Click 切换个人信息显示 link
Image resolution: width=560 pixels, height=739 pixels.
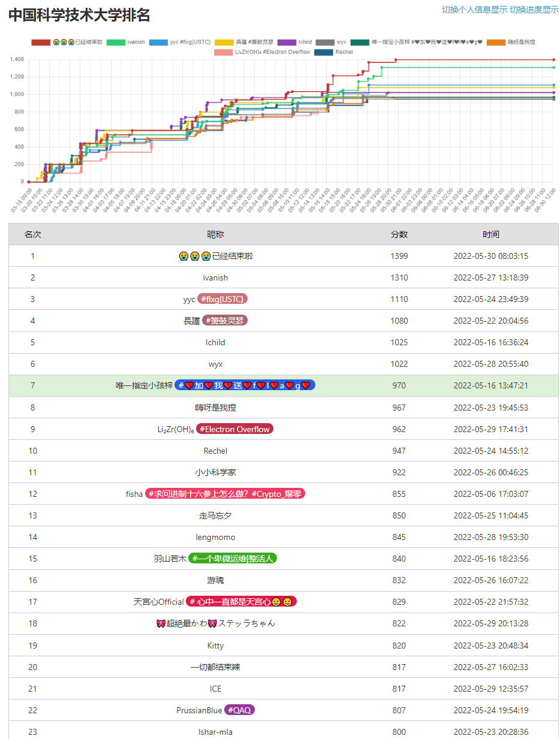(474, 10)
